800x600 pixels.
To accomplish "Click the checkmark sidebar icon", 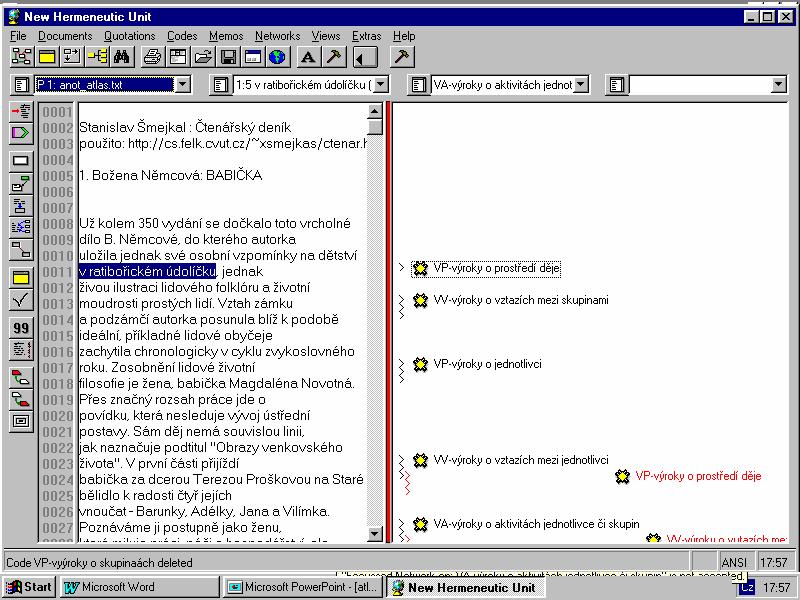I will tap(21, 300).
